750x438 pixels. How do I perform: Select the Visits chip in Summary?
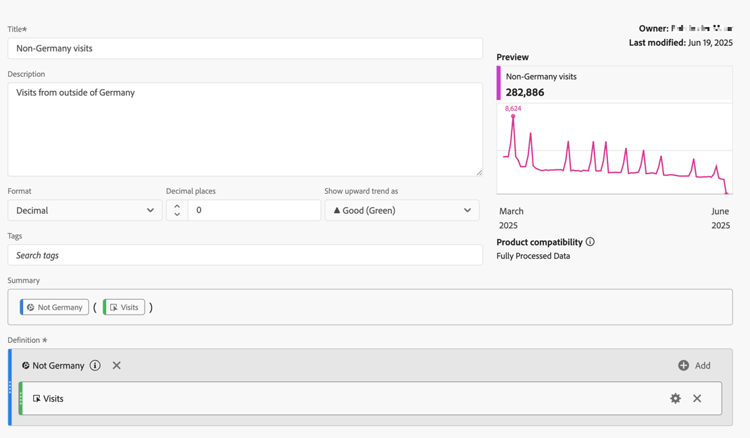tap(124, 308)
